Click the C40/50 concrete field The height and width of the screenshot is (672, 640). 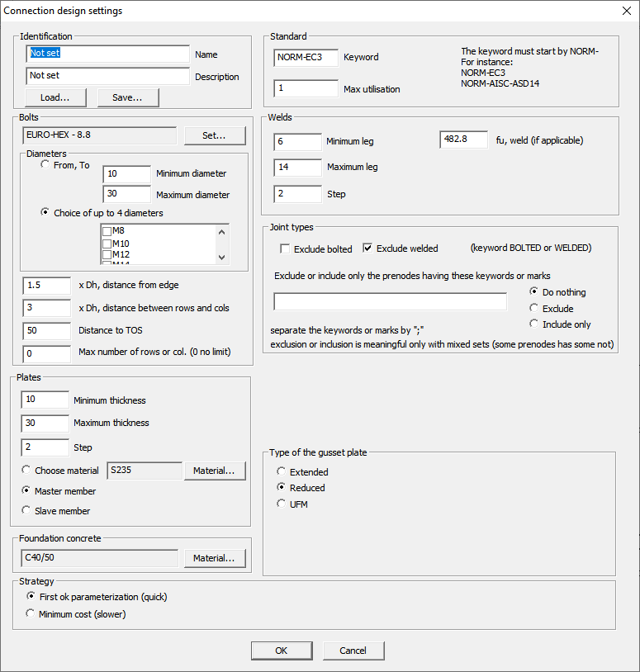point(99,558)
